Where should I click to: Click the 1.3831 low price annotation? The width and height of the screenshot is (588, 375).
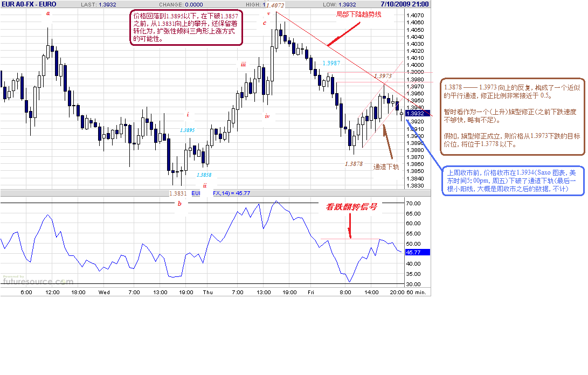click(178, 193)
